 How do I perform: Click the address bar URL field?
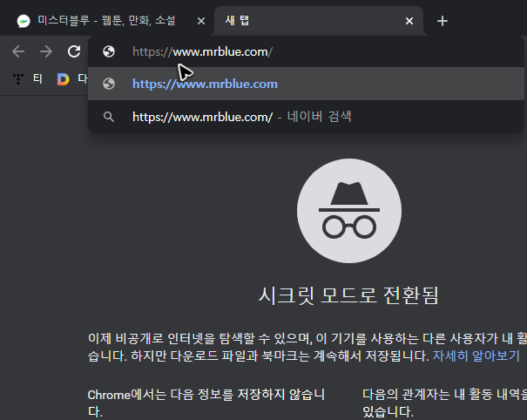(x=306, y=51)
